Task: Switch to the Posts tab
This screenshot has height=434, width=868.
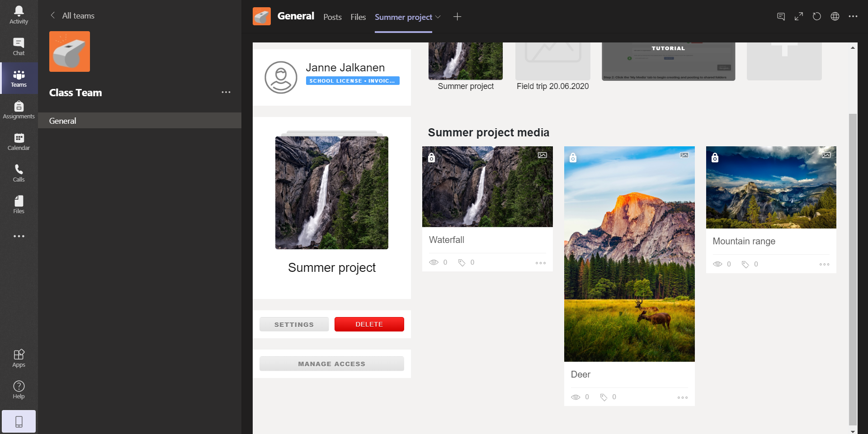Action: (332, 17)
